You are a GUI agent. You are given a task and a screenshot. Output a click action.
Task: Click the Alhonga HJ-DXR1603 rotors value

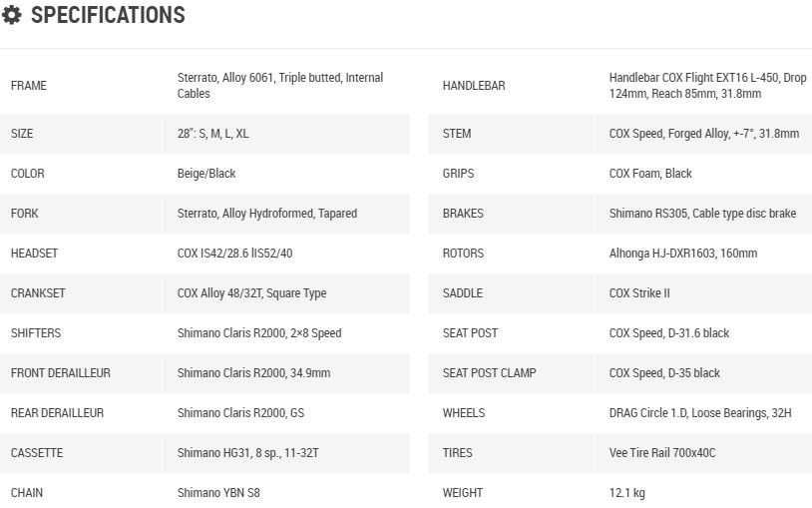pos(683,254)
